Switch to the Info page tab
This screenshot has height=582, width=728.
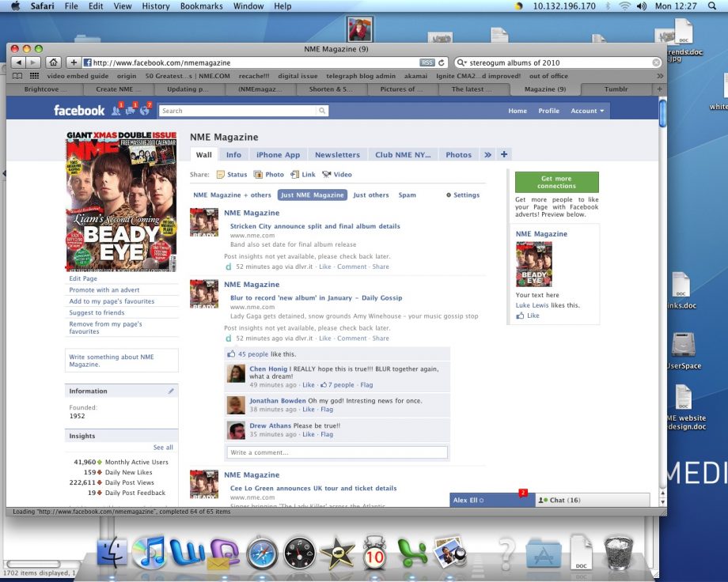coord(233,154)
